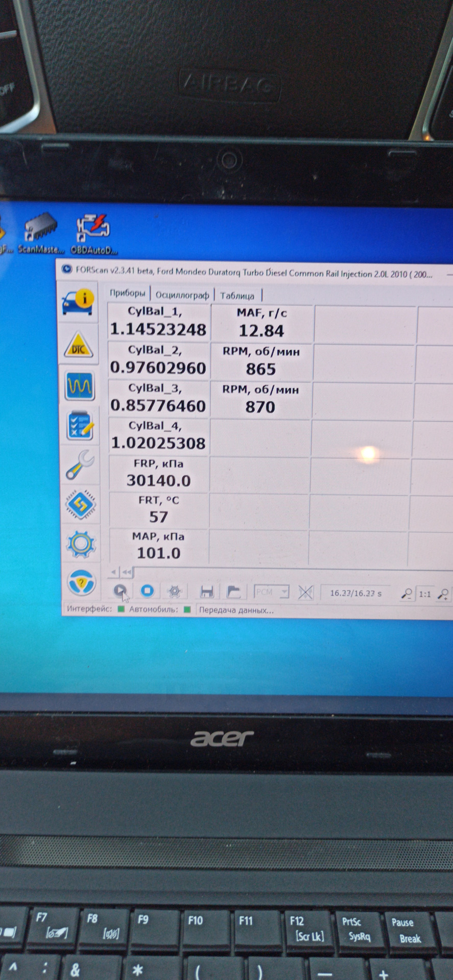Click the crossed-out clear icon near the PCM dropdown

[305, 593]
